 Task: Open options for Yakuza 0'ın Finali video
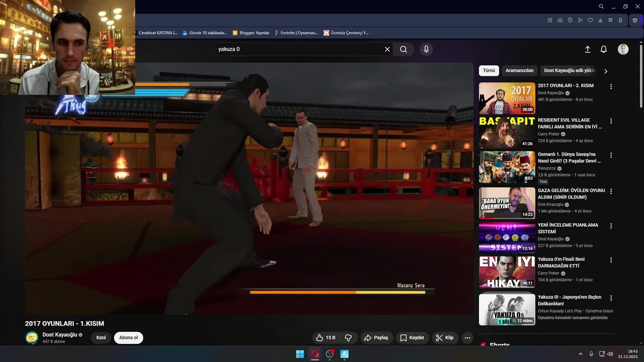(611, 260)
